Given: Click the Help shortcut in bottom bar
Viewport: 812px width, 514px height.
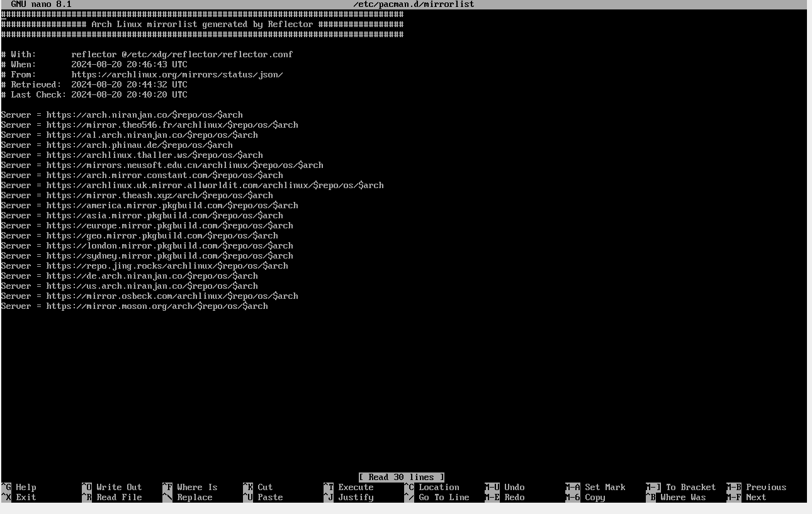Looking at the screenshot, I should [x=26, y=487].
